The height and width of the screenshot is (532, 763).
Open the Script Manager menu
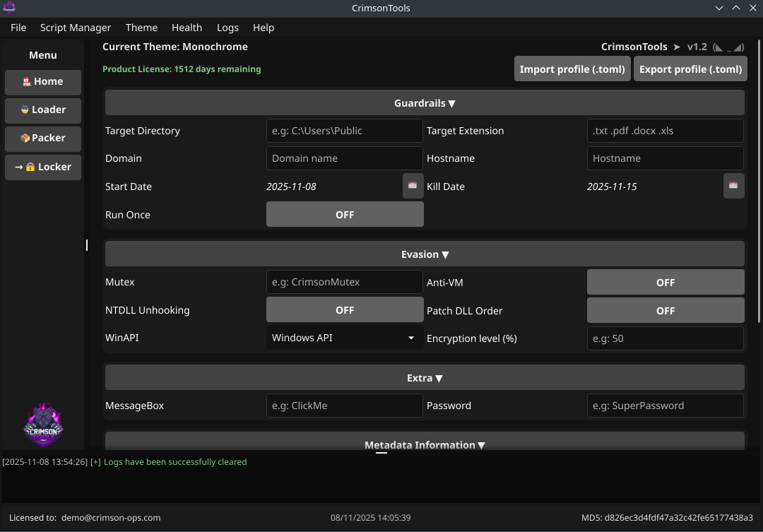click(x=75, y=28)
